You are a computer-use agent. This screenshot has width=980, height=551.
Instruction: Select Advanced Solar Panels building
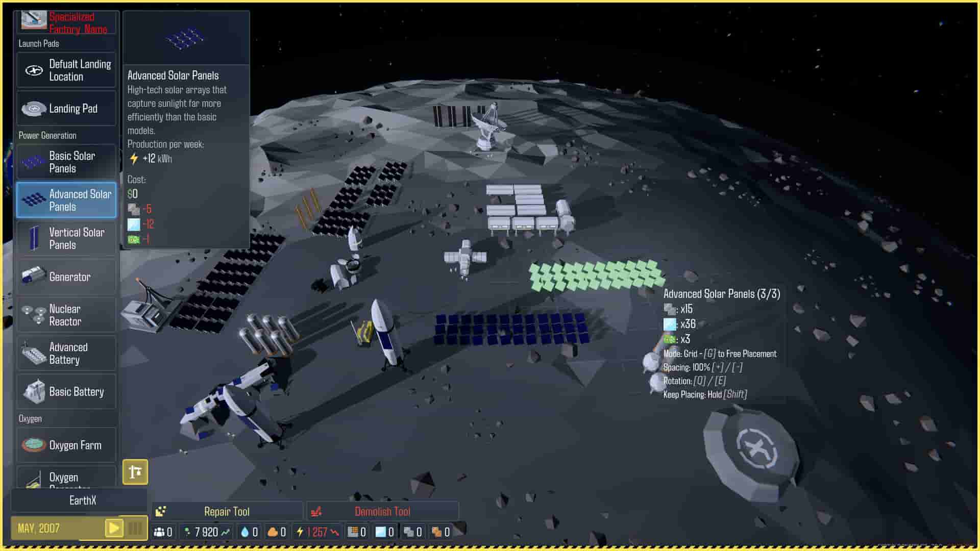66,201
